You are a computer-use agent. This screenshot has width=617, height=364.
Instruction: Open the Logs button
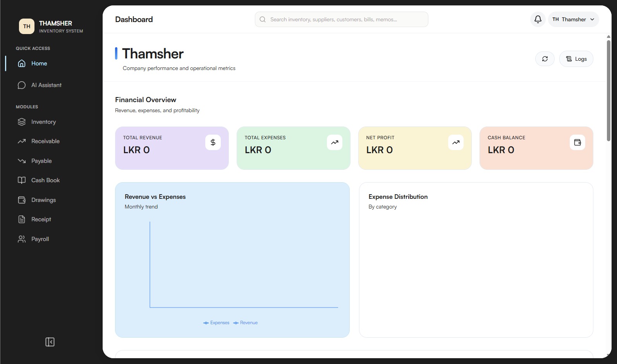[x=576, y=59]
